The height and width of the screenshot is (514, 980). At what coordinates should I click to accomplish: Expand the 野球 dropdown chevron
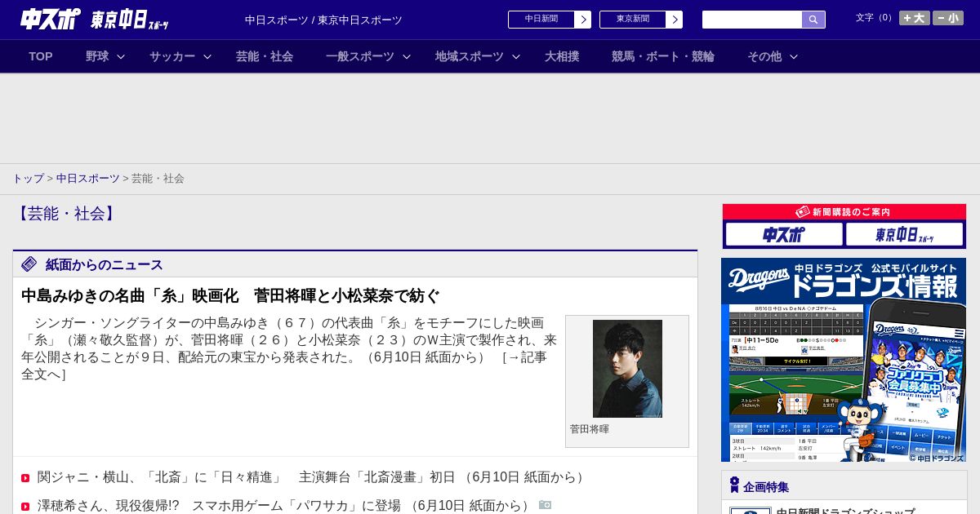pos(121,57)
